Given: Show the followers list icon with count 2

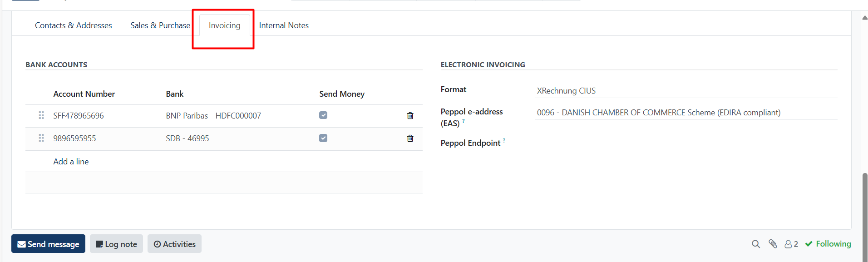Looking at the screenshot, I should coord(791,244).
